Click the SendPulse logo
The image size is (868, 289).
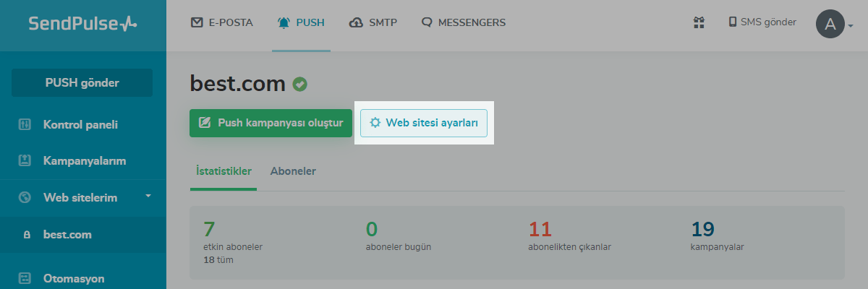tap(82, 23)
